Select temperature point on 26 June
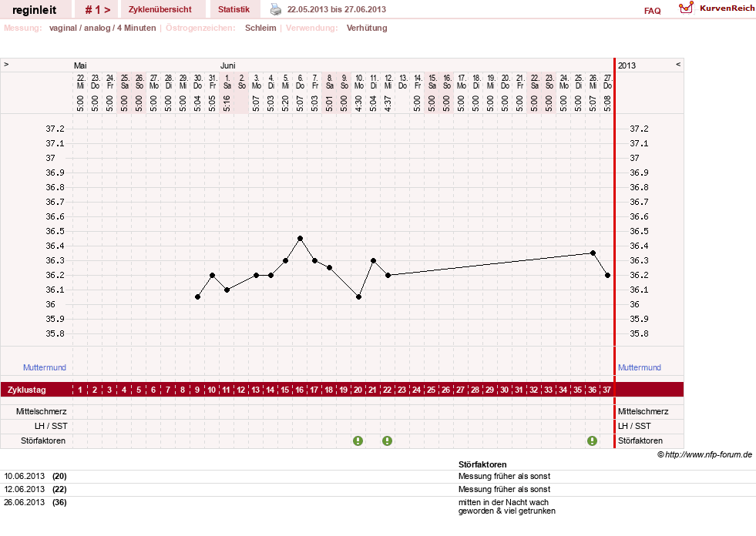The width and height of the screenshot is (756, 536). 593,253
